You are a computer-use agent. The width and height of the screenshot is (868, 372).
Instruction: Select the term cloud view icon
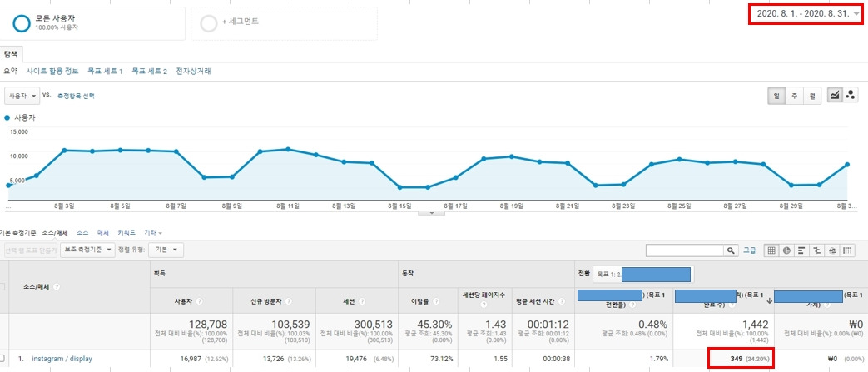click(831, 250)
